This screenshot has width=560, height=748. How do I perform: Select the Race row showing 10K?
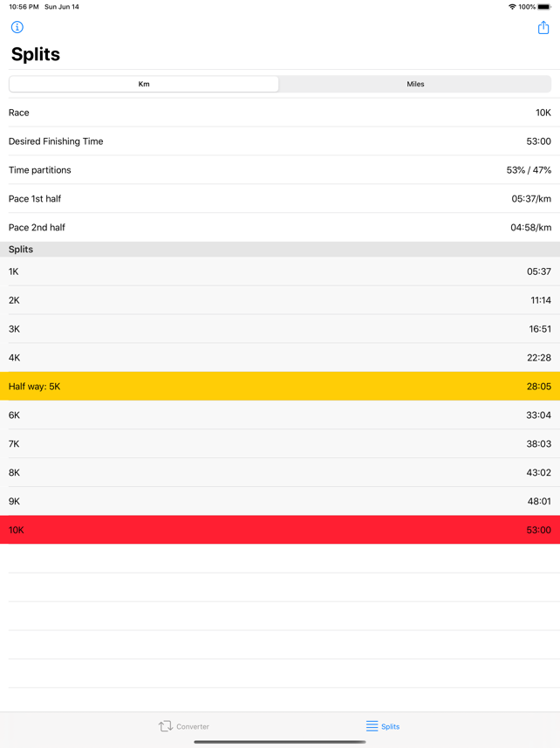[x=279, y=113]
